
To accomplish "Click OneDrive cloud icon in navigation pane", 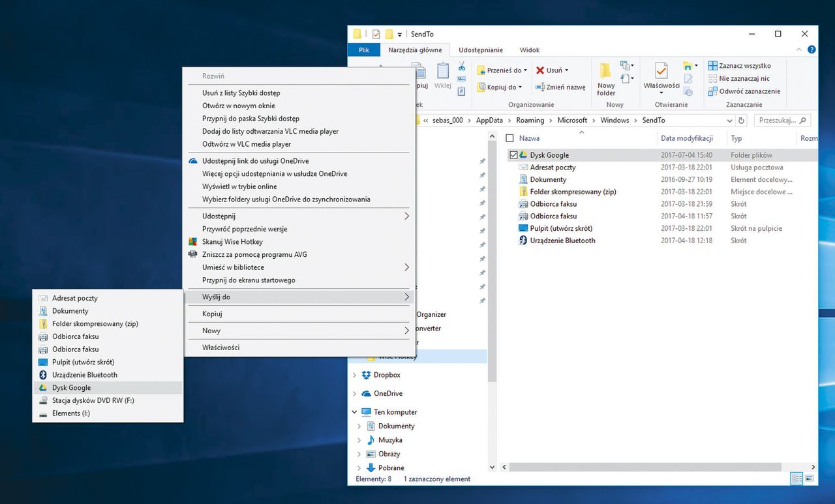I will coord(366,394).
